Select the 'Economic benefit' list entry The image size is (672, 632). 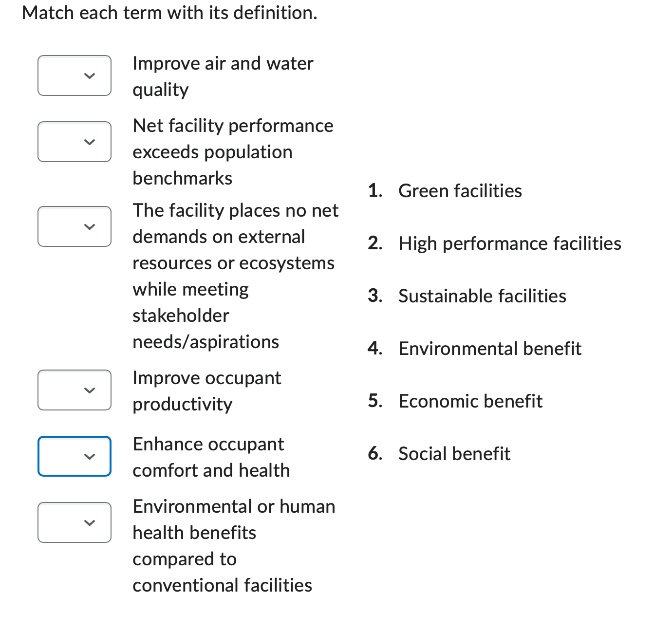(x=470, y=401)
